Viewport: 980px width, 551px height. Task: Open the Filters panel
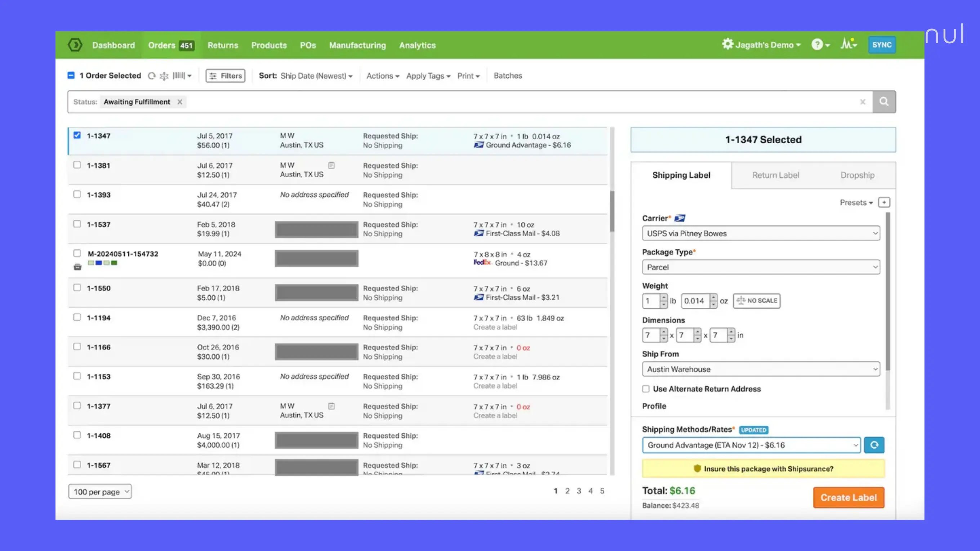pos(225,76)
